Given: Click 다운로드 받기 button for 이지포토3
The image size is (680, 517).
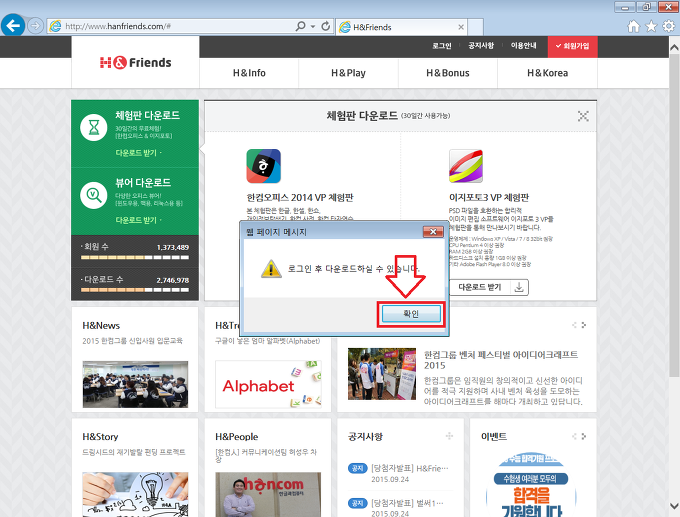Looking at the screenshot, I should pos(489,287).
